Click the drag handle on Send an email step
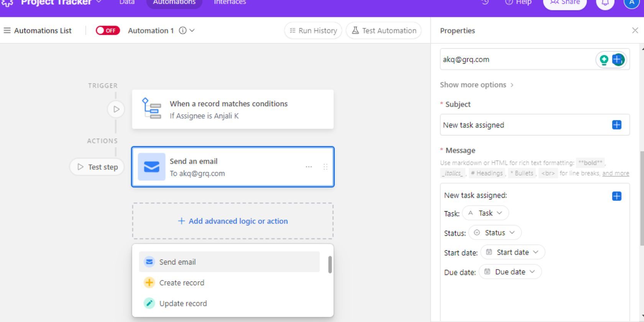 (x=325, y=167)
